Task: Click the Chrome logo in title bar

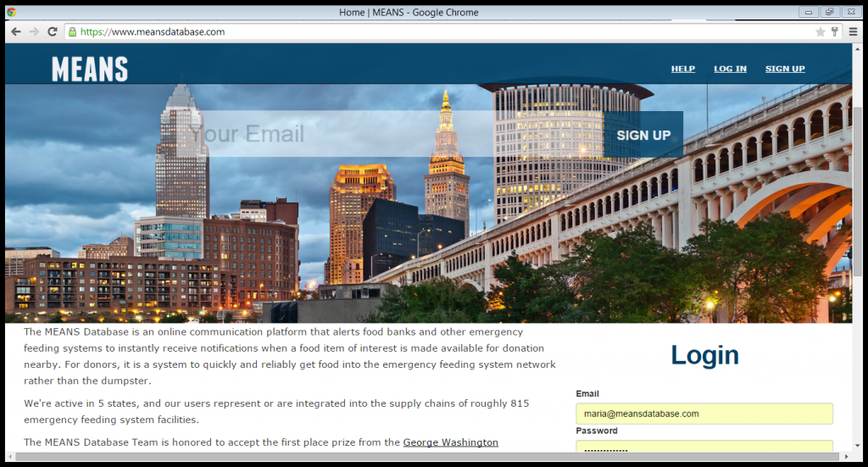Action: click(x=11, y=12)
